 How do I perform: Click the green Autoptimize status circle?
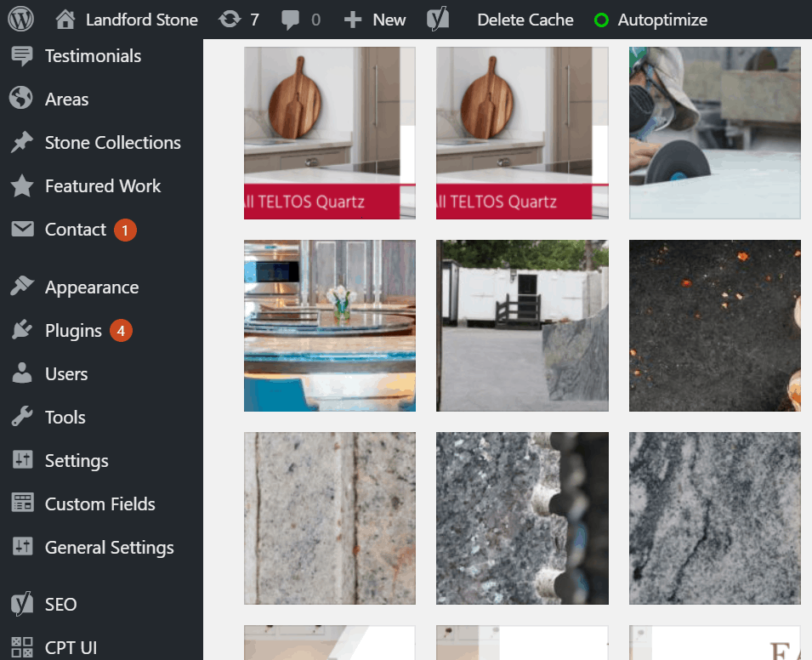601,20
